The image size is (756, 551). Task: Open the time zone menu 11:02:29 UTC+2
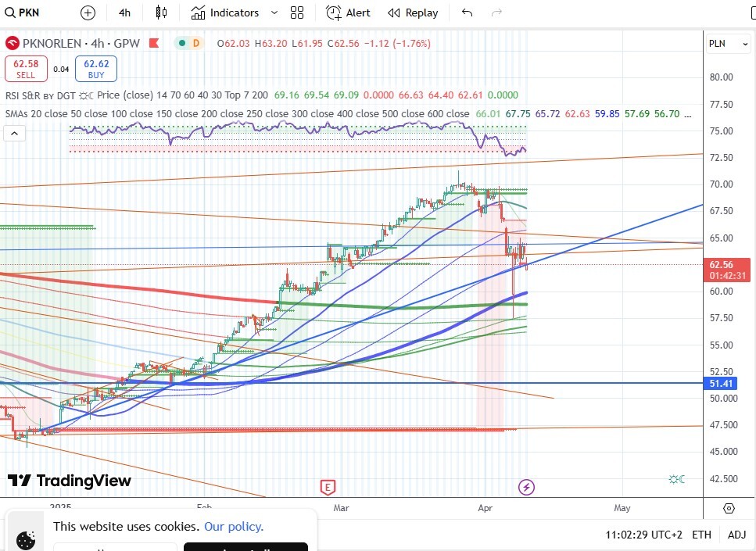coord(643,535)
